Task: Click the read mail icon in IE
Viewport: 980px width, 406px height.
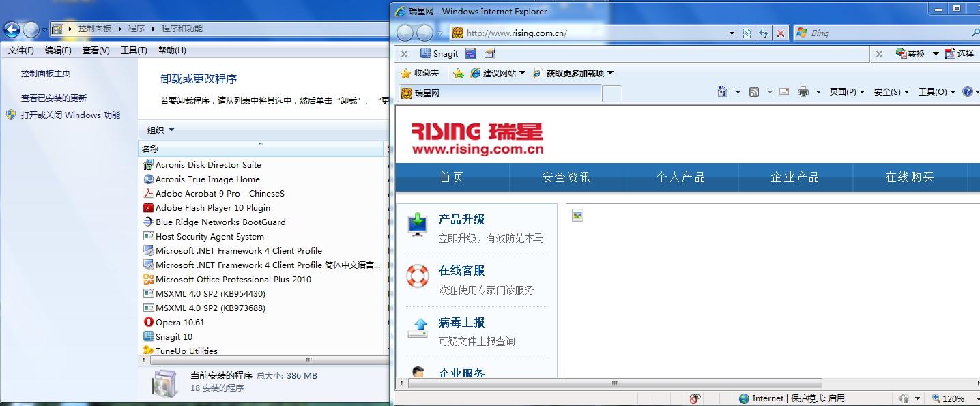Action: pos(784,91)
